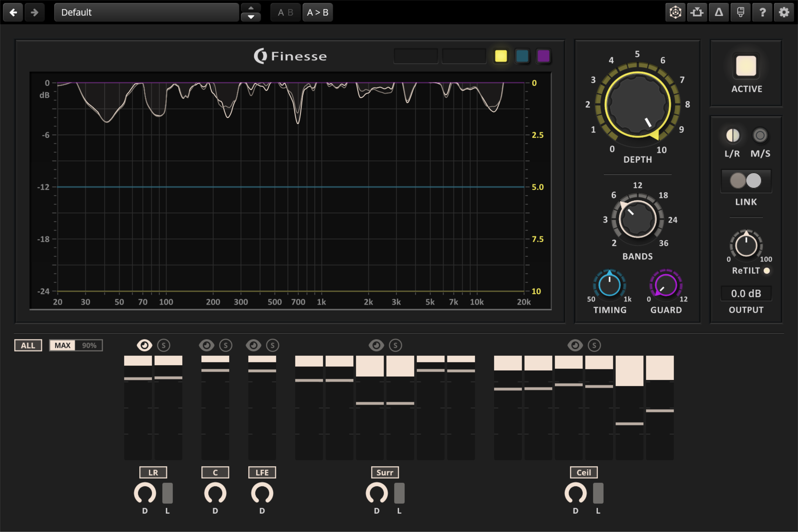This screenshot has width=798, height=532.
Task: Click the ALL button
Action: coord(28,345)
